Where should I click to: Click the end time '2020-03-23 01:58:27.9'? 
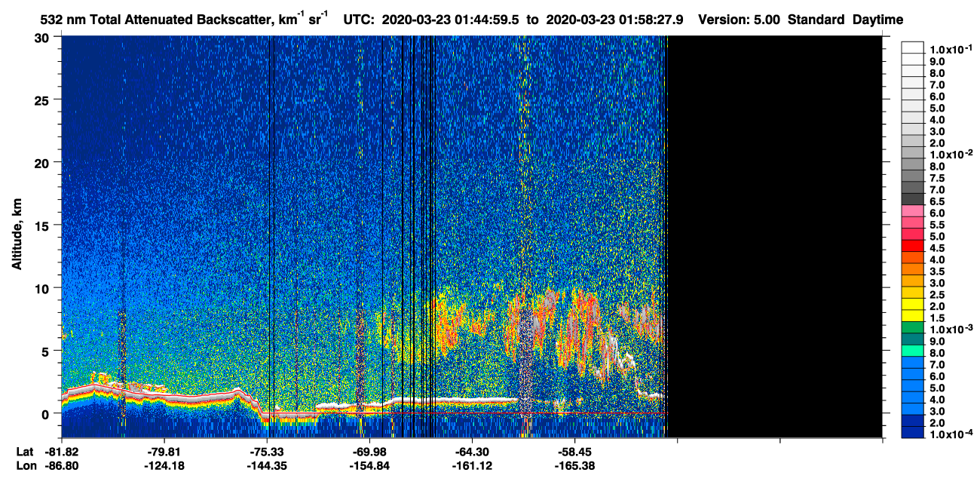point(614,20)
